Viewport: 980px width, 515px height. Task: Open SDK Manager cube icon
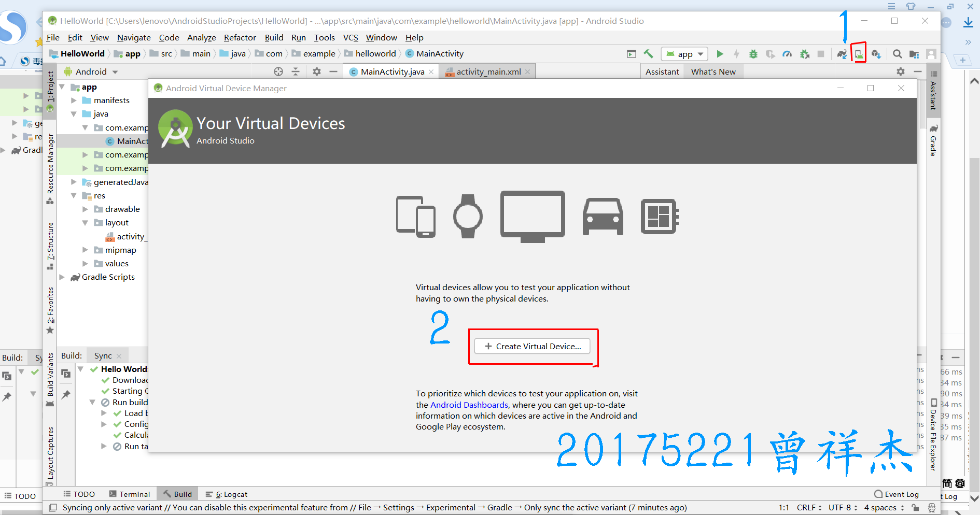pyautogui.click(x=876, y=54)
